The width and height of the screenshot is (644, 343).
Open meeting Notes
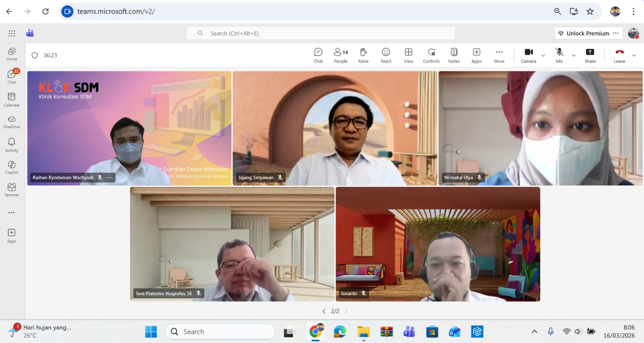click(x=454, y=55)
